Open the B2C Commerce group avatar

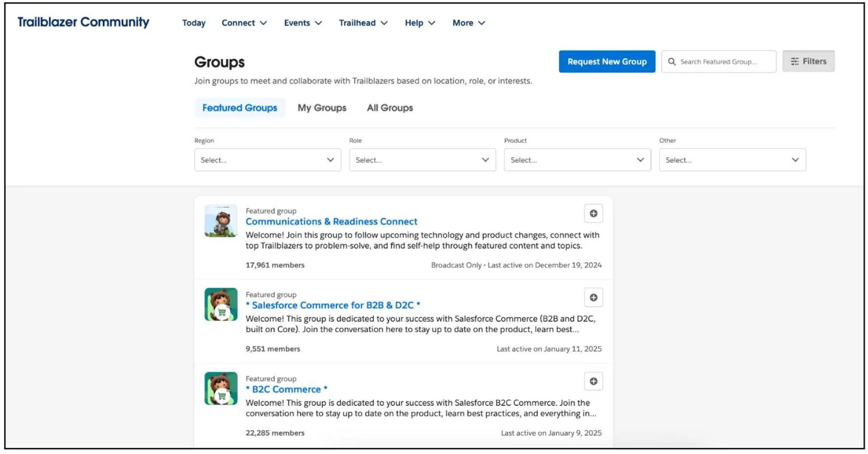click(x=221, y=389)
